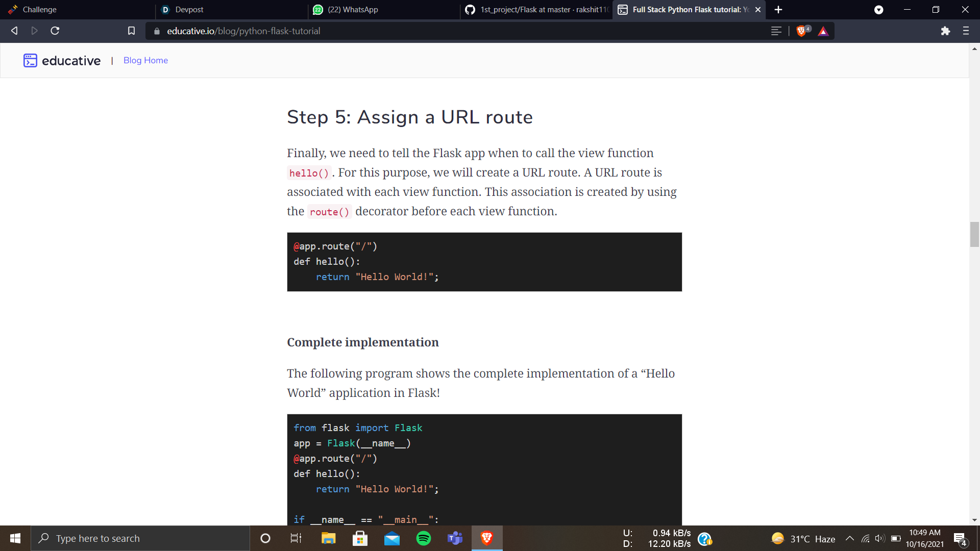Show hidden system tray icons chevron
Screen dimensions: 980x551
click(x=850, y=538)
